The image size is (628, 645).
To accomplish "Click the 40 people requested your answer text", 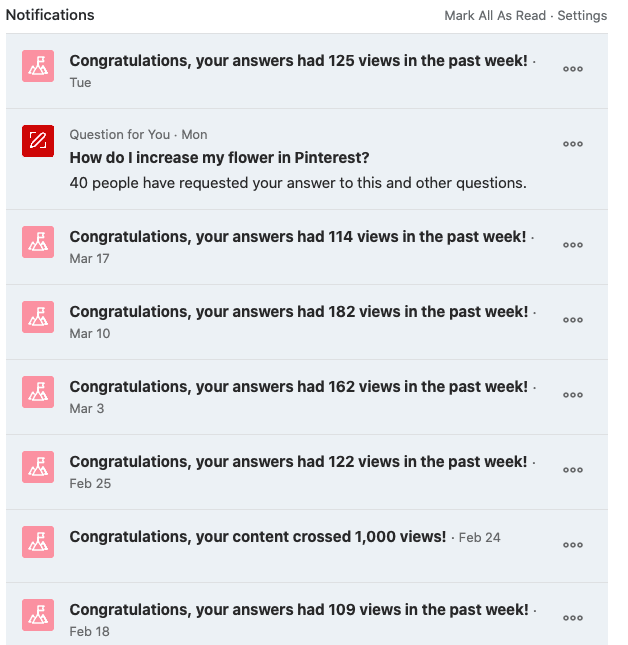I will tap(298, 183).
